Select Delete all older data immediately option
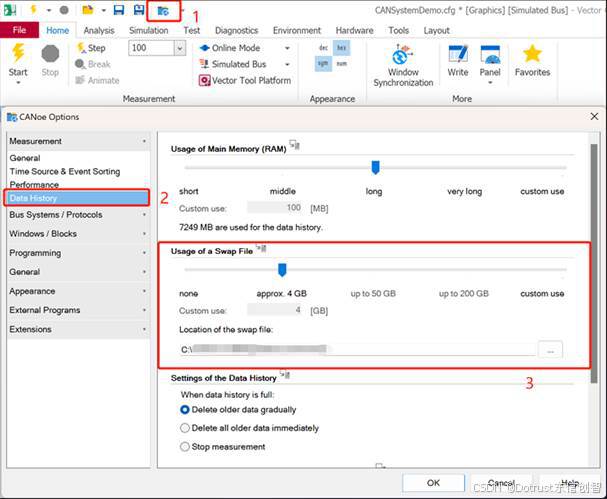This screenshot has height=499, width=607. pyautogui.click(x=250, y=428)
